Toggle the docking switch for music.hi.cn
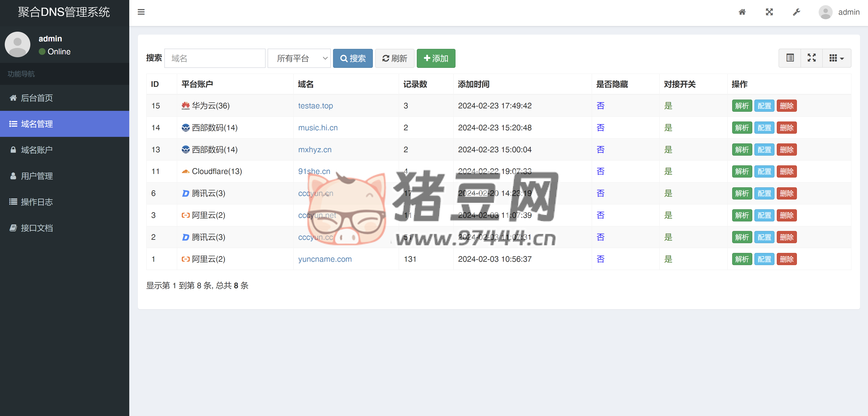 (668, 128)
